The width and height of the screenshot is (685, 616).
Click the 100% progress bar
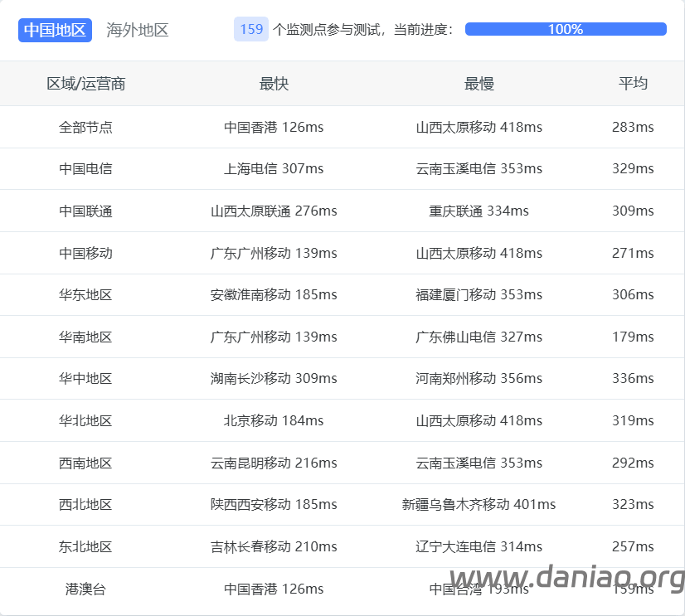coord(566,29)
